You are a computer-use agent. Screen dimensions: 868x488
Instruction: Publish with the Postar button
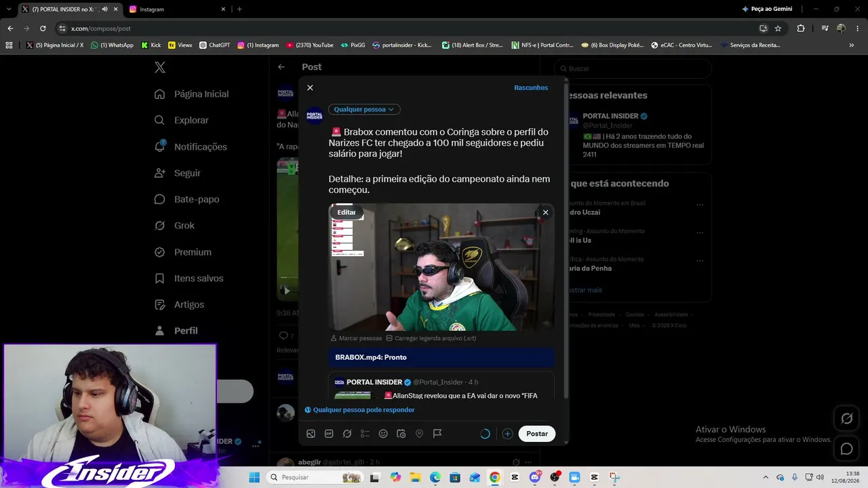coord(537,434)
